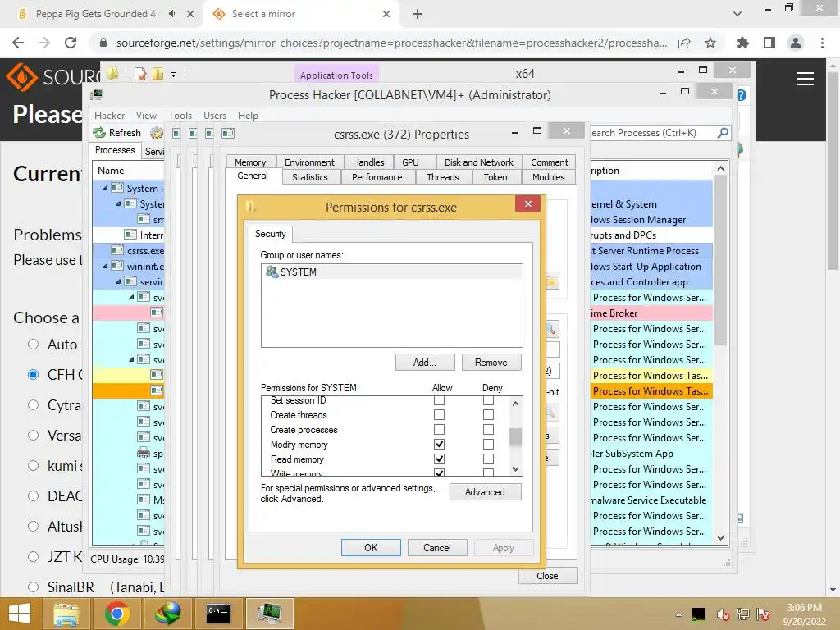Check Deny for Modify memory
The image size is (840, 630).
click(488, 444)
